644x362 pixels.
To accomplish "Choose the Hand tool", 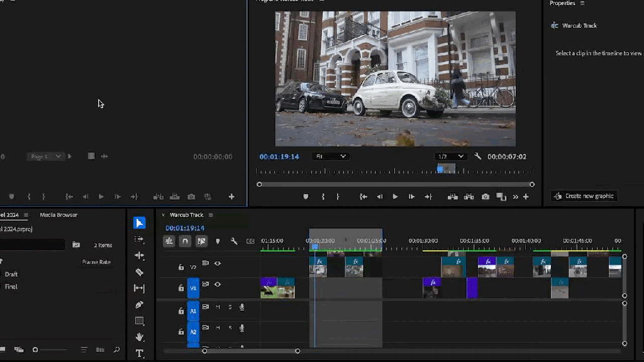I will [140, 337].
